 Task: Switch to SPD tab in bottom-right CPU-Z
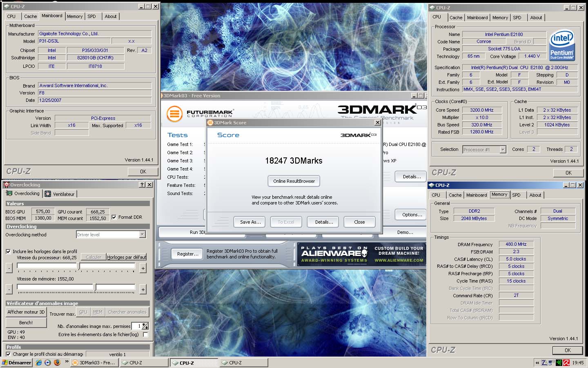516,195
